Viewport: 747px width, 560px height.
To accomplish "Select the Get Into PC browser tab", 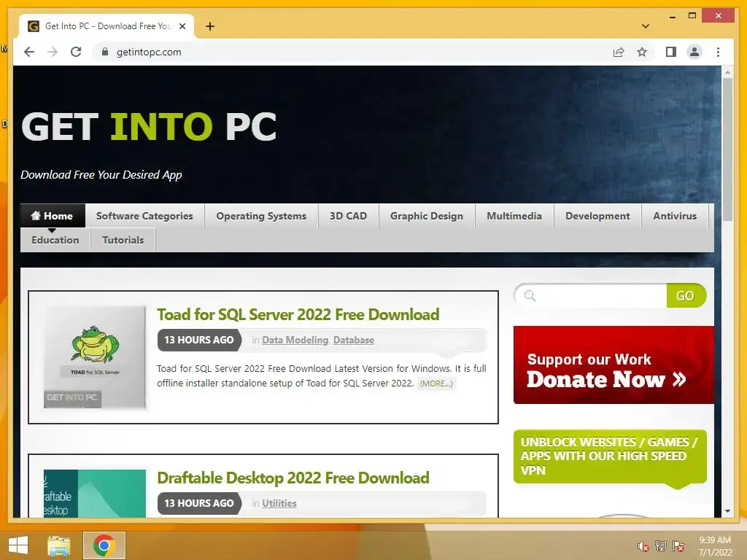I will (107, 26).
